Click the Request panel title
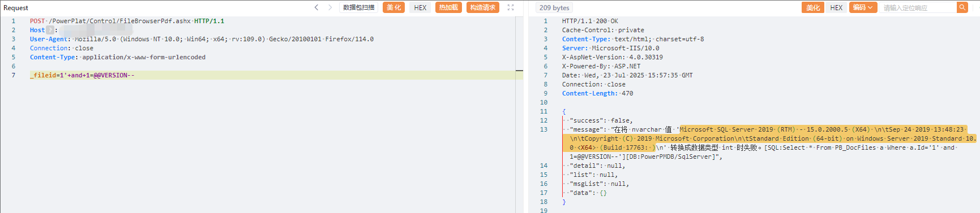Image resolution: width=980 pixels, height=213 pixels. [x=16, y=7]
